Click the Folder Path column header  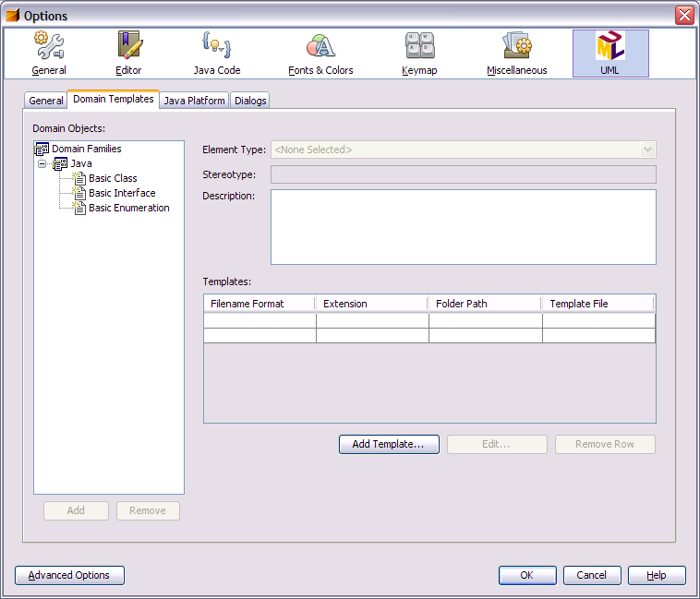coord(485,304)
